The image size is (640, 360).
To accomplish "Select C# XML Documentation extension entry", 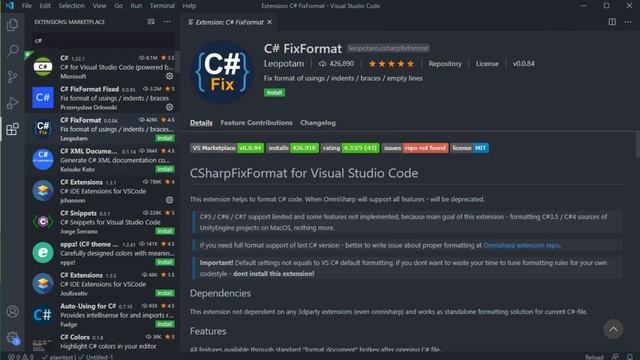I will pos(101,160).
